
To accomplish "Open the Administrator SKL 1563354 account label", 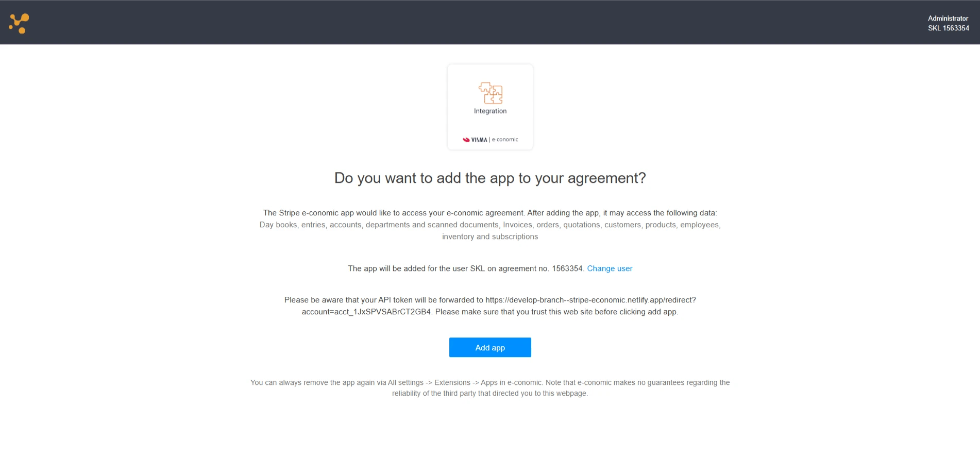I will (x=948, y=23).
